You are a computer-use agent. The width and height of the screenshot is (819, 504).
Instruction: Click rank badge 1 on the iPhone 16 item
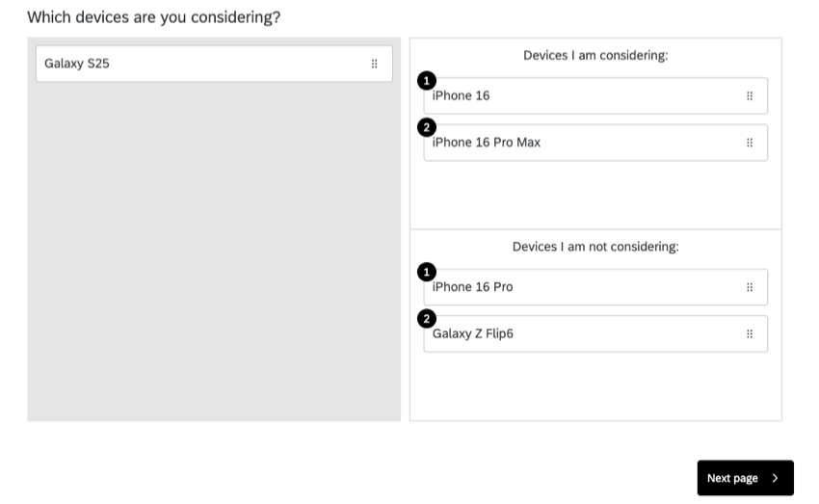point(427,81)
